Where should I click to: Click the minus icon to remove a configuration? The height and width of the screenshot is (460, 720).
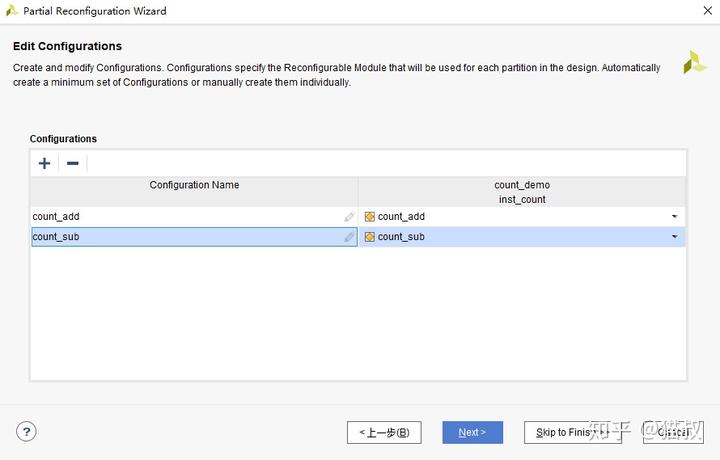click(73, 163)
